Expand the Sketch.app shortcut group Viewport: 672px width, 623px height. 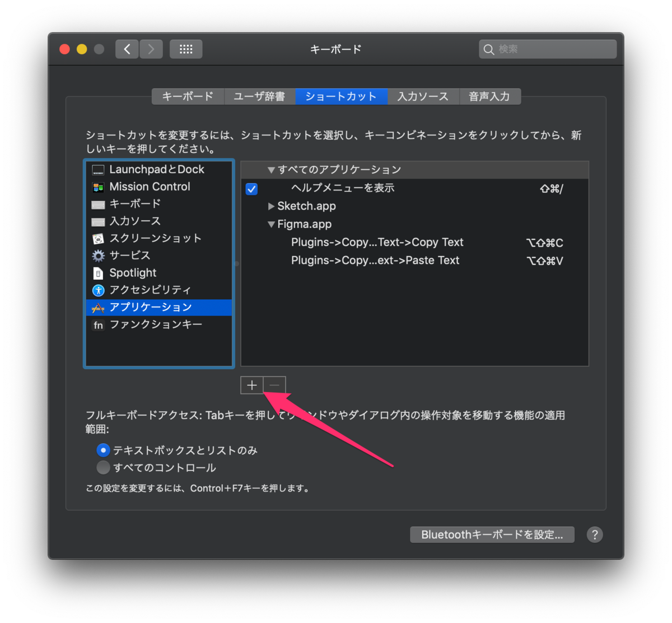click(271, 206)
